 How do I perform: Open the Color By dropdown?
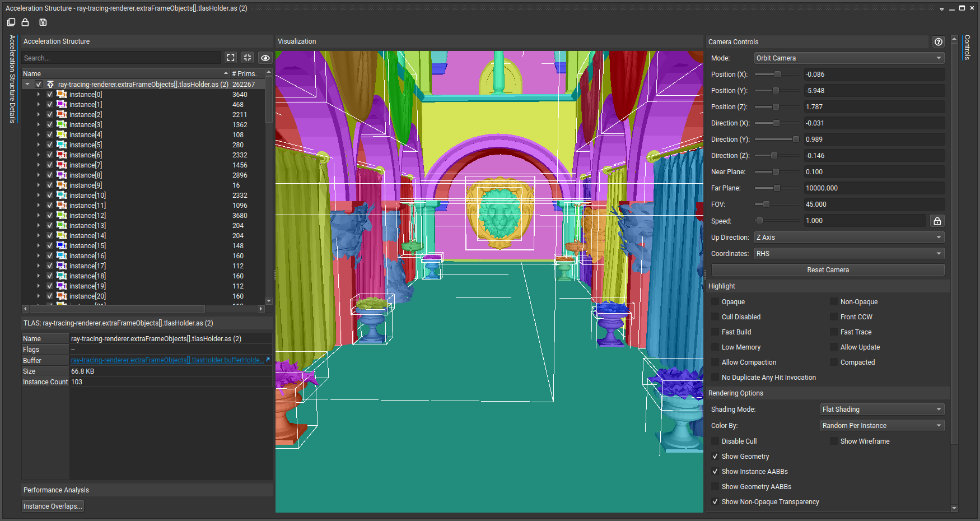pos(882,426)
